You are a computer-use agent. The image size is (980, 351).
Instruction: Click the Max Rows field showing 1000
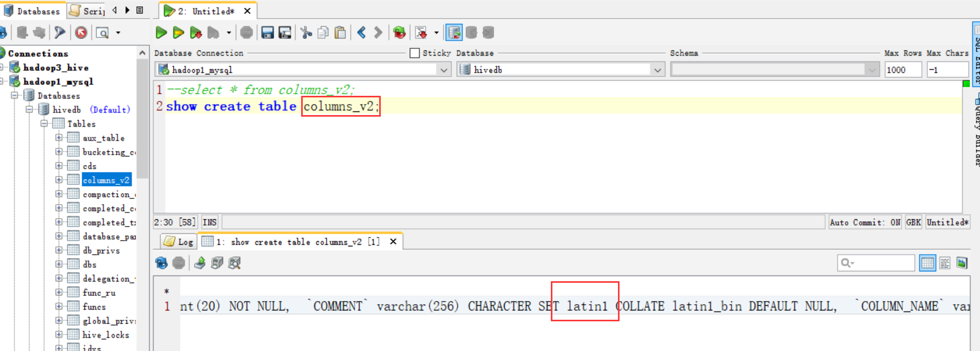[x=903, y=69]
